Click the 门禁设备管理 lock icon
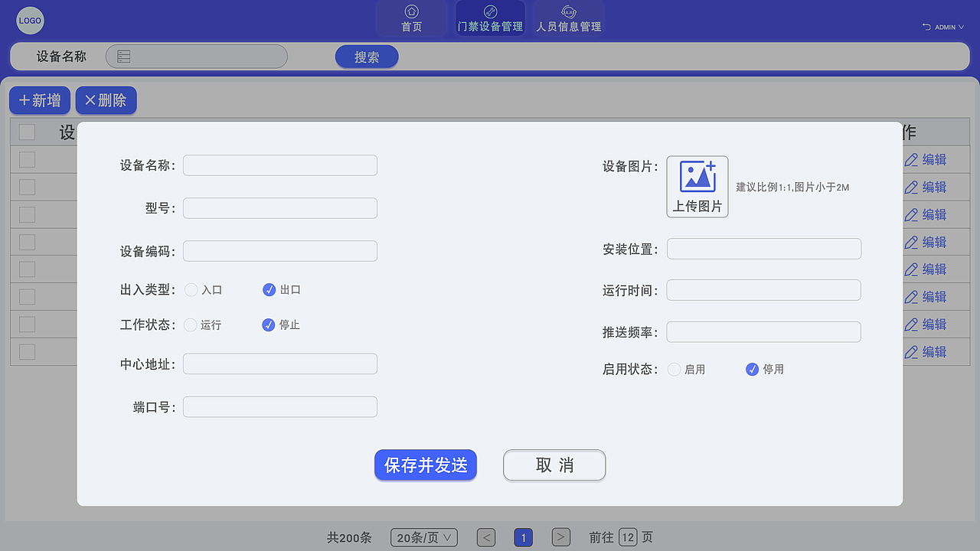980x551 pixels. [x=490, y=11]
